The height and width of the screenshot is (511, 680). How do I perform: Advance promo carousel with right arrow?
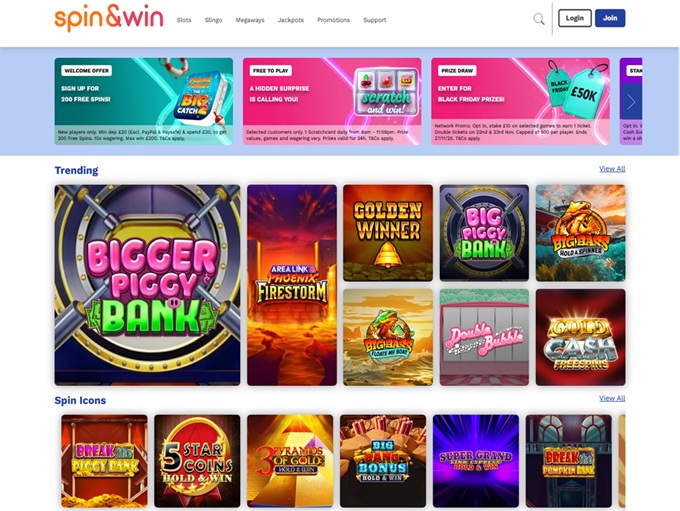631,102
